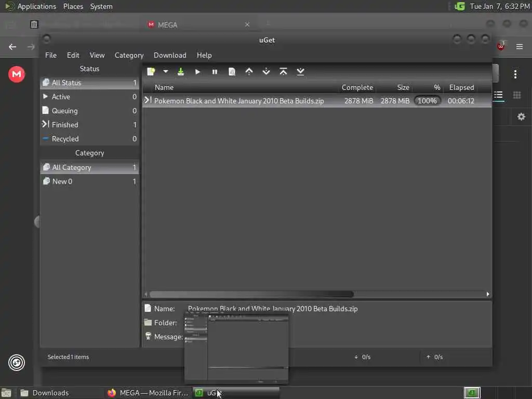The image size is (532, 399).
Task: Click the MEGA logo in Firefox sidebar
Action: pyautogui.click(x=17, y=74)
